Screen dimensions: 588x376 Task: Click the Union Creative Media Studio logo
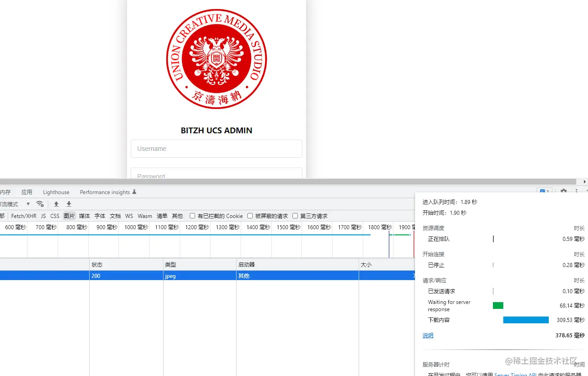[x=216, y=59]
